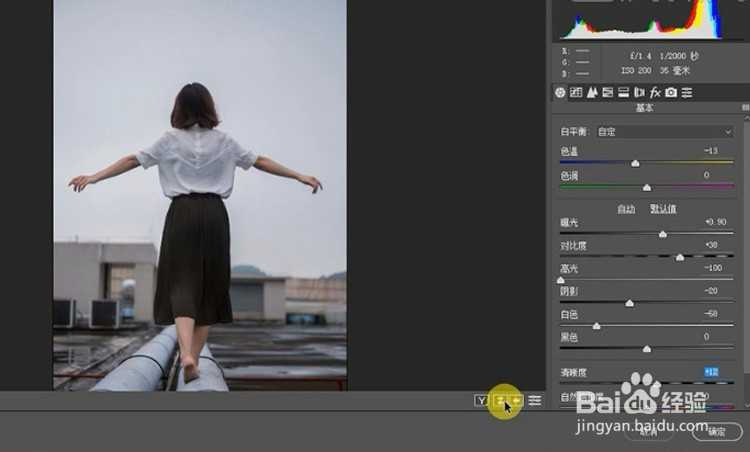Open the Detail panel (triangles icon)
The width and height of the screenshot is (750, 452).
click(592, 92)
